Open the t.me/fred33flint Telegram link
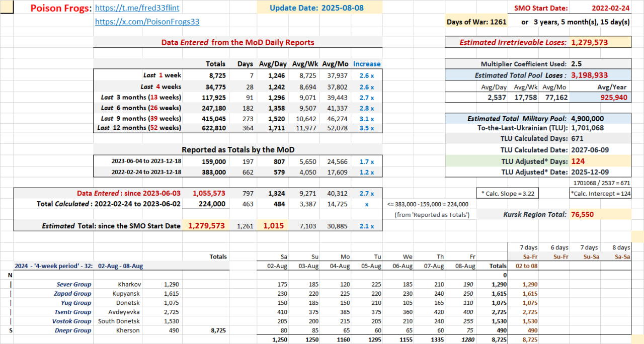644x344 pixels. coord(137,8)
